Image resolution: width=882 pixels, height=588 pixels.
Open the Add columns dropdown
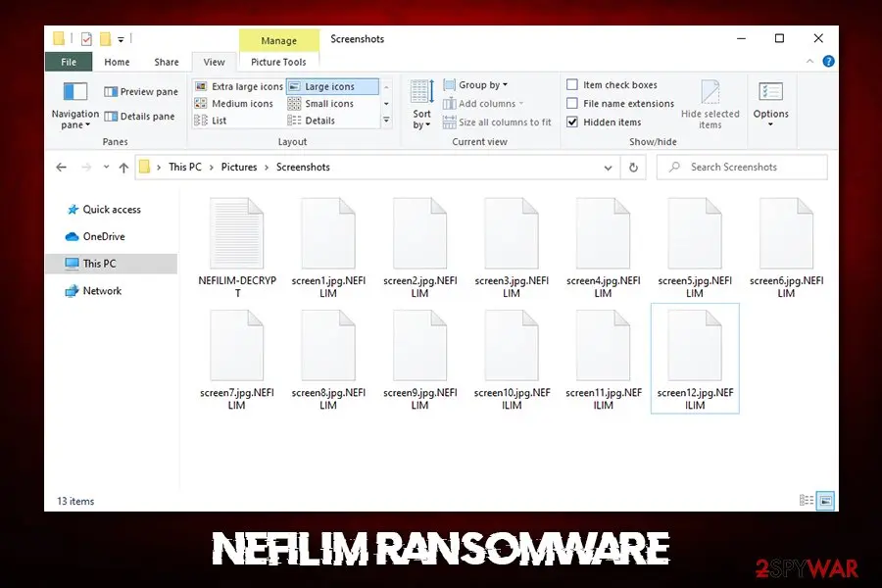click(483, 104)
